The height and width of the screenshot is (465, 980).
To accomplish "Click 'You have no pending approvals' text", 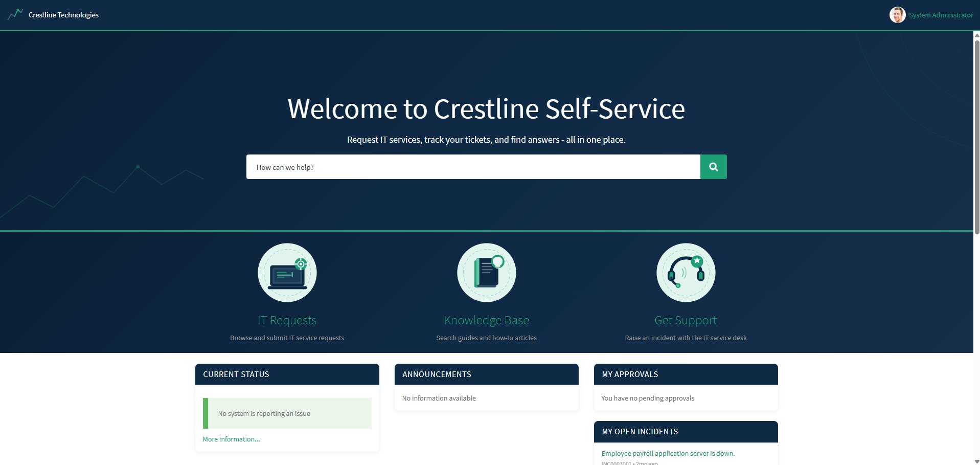I will tap(648, 398).
